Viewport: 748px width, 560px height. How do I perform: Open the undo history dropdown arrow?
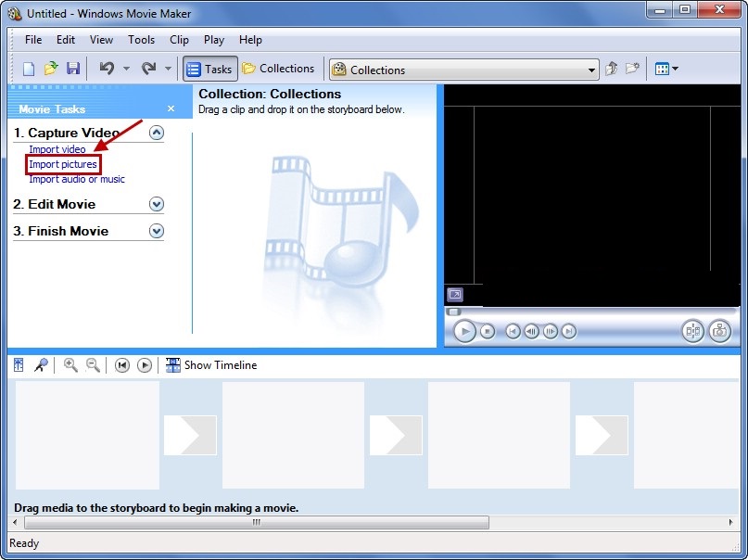click(x=126, y=69)
